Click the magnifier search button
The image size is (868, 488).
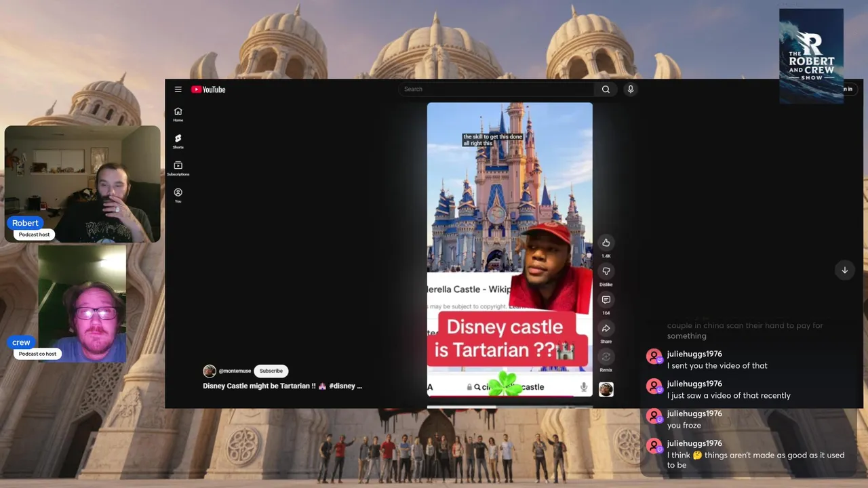click(606, 89)
